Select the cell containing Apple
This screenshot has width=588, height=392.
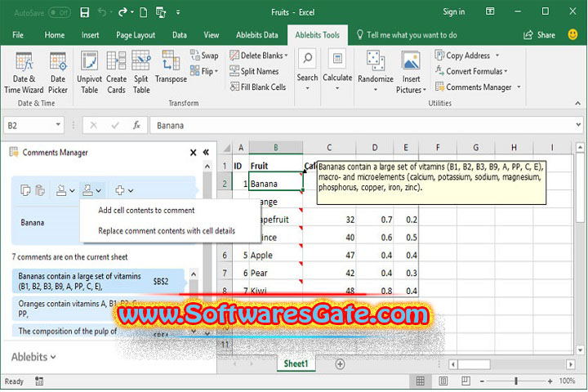coord(276,255)
